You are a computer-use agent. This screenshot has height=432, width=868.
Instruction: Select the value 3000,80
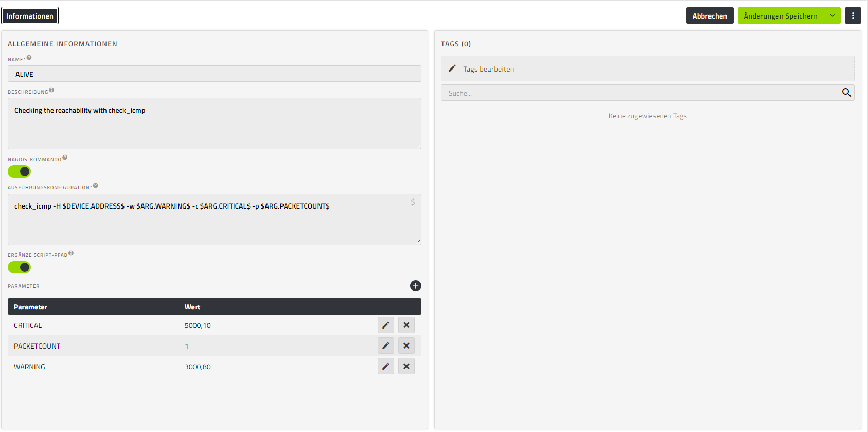pos(198,367)
